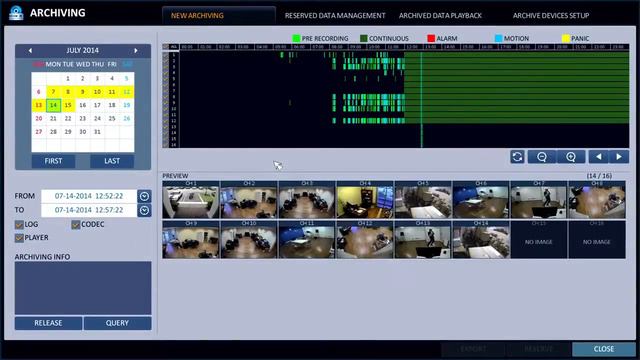The image size is (640, 360).
Task: Select the CH 10 preview thumbnail
Action: (249, 240)
